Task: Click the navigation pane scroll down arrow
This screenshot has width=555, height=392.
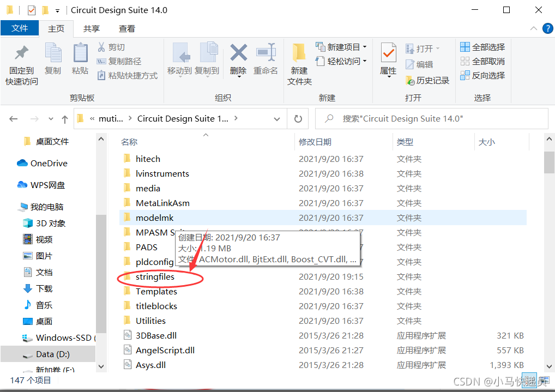Action: [x=101, y=366]
